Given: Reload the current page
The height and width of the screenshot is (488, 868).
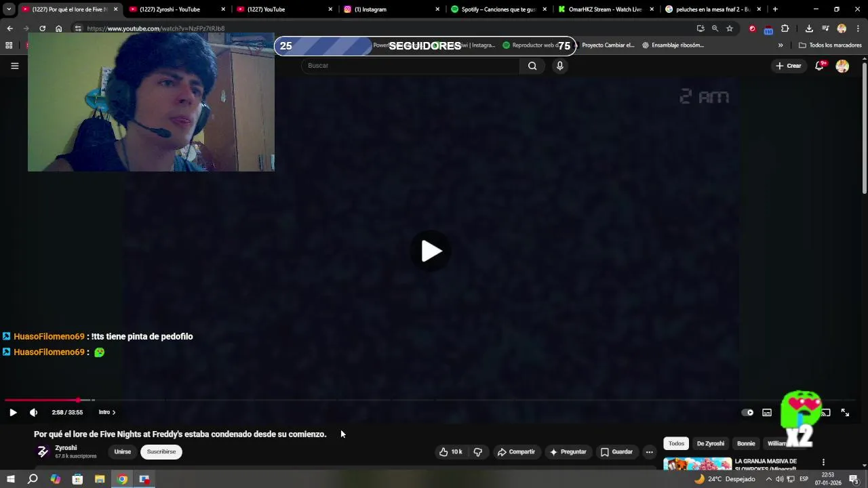Looking at the screenshot, I should click(x=42, y=28).
